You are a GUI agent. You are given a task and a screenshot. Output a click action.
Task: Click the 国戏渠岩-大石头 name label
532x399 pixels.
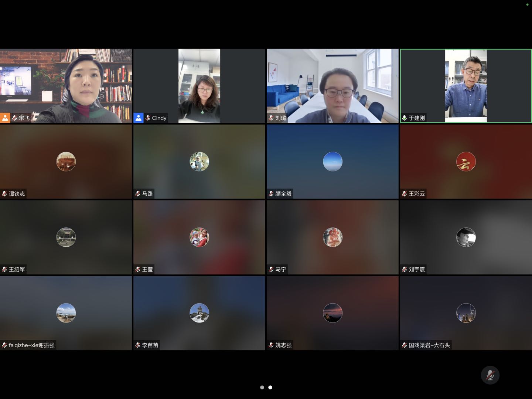click(x=429, y=345)
